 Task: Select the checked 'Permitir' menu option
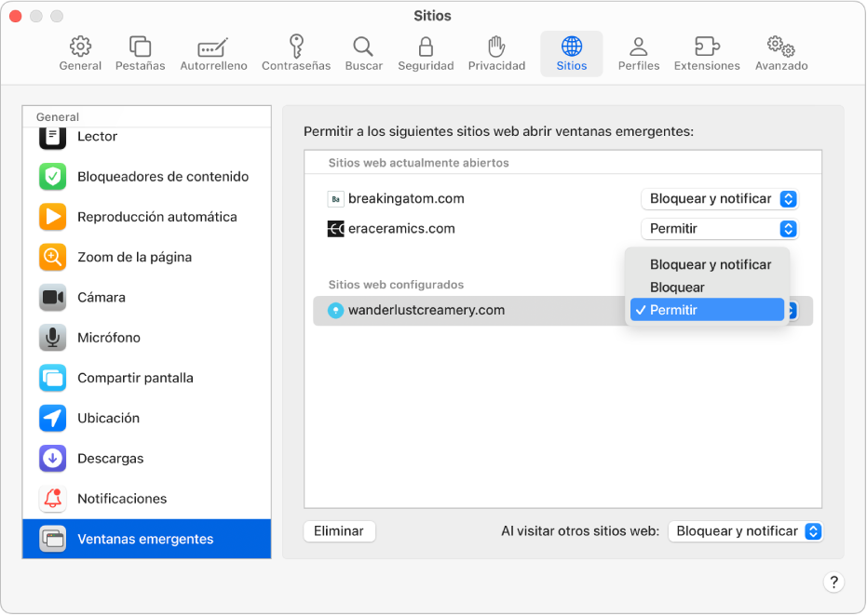[x=707, y=310]
